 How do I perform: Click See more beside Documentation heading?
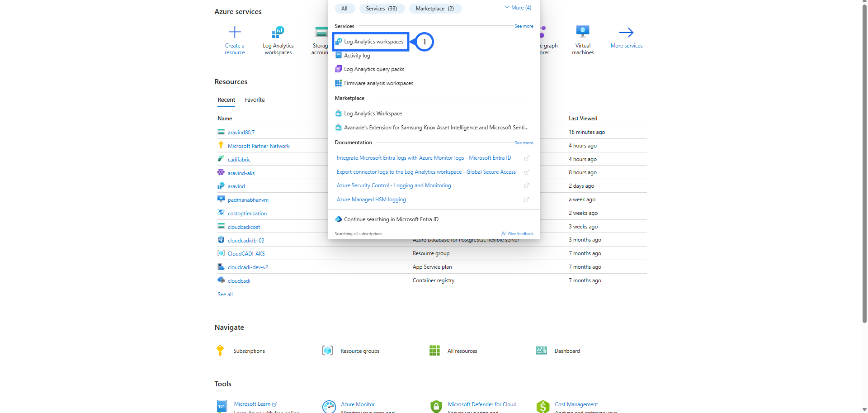point(524,143)
